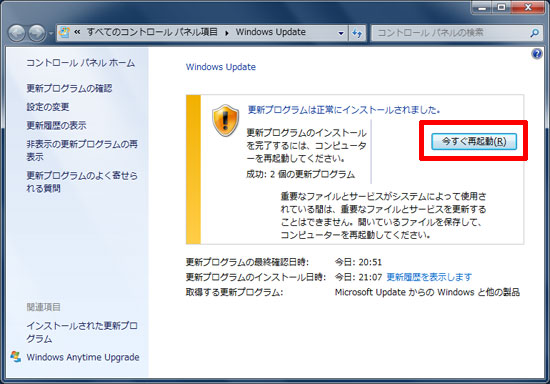550x384 pixels.
Task: Maximize the Windows Update window
Action: [502, 7]
